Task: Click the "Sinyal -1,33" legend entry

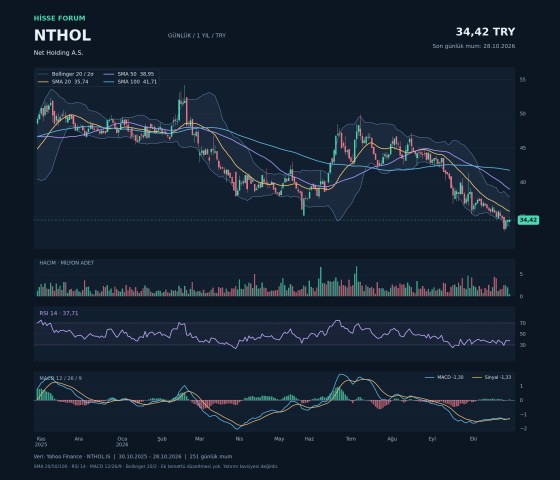Action: [491, 378]
